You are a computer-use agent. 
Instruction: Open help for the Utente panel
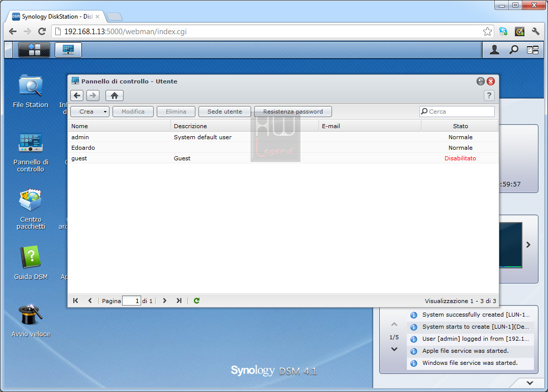click(x=489, y=95)
